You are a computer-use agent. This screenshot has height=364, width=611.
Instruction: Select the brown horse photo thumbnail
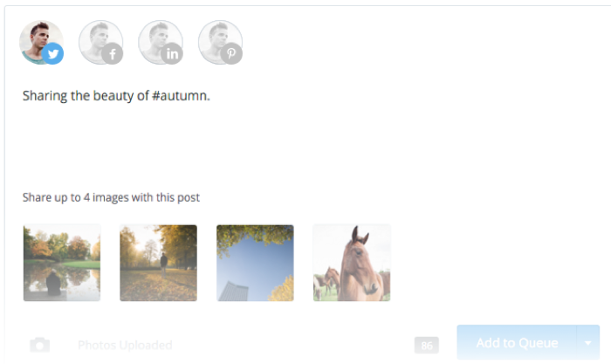pyautogui.click(x=352, y=263)
